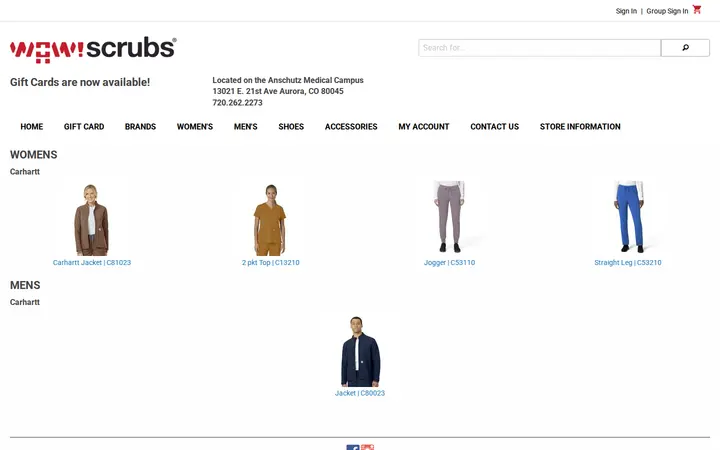This screenshot has width=720, height=450.
Task: Go to the HOME menu item
Action: point(32,127)
